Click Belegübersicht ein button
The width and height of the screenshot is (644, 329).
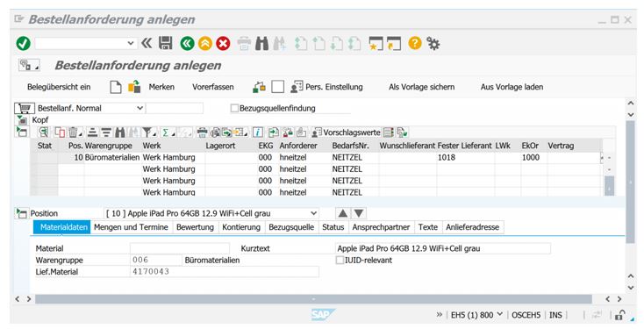[x=59, y=87]
